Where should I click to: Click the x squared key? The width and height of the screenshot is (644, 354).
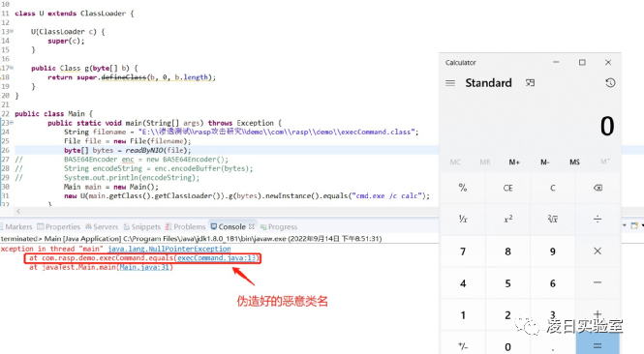507,219
